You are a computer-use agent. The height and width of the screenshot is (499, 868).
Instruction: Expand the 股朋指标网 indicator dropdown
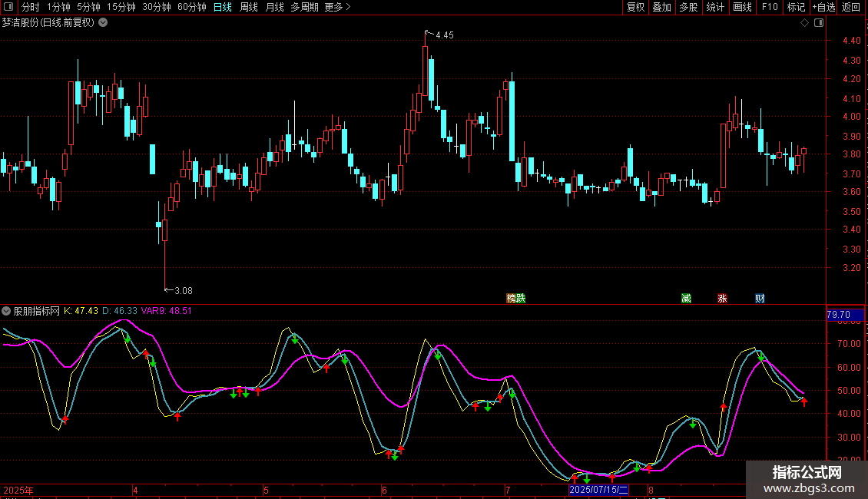[7, 311]
